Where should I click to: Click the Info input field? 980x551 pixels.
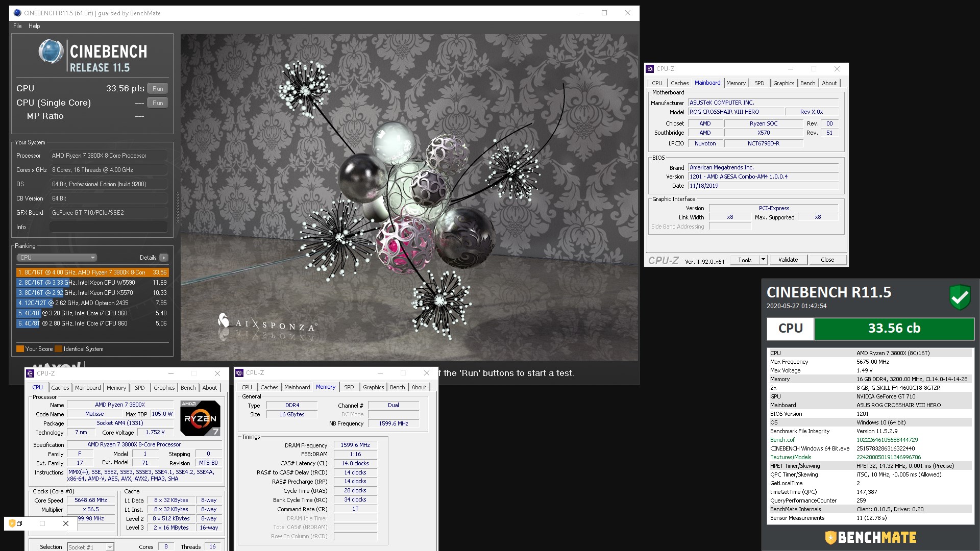(x=109, y=227)
